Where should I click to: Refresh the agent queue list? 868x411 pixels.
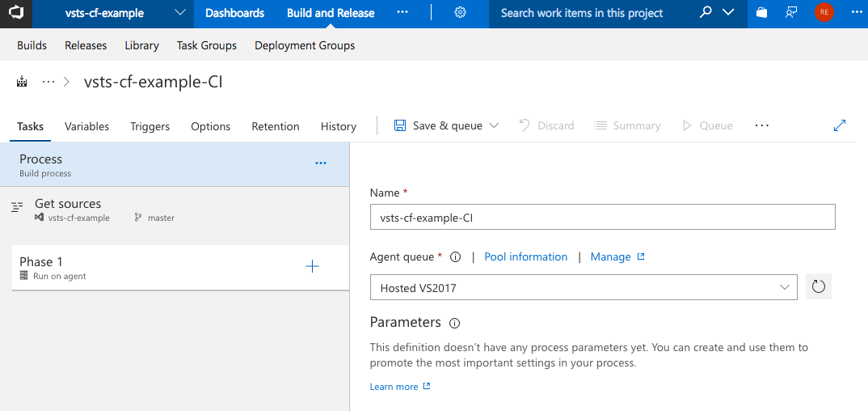coord(818,287)
